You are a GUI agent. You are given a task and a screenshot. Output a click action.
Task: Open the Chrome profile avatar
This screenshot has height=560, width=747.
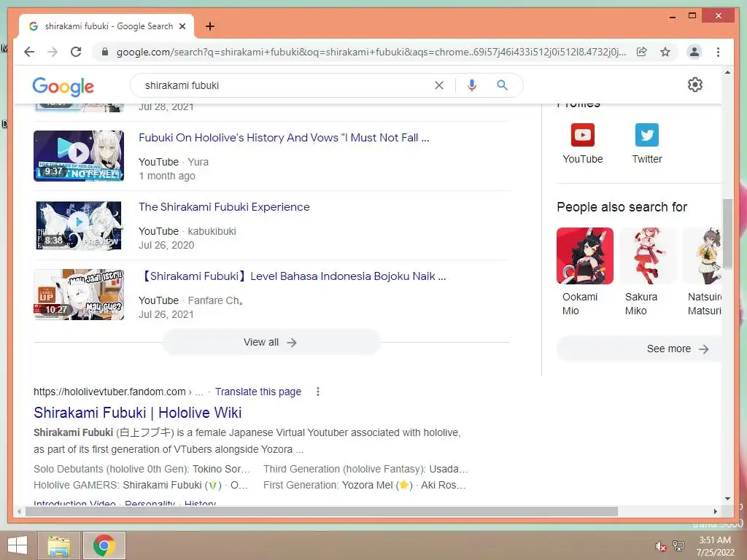[694, 52]
